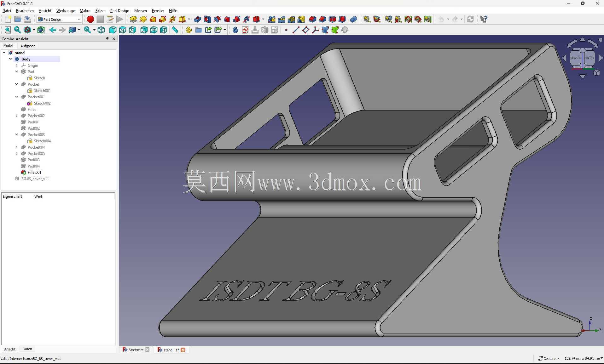Click the Groove tool icon
Image resolution: width=604 pixels, height=364 pixels.
click(x=217, y=19)
